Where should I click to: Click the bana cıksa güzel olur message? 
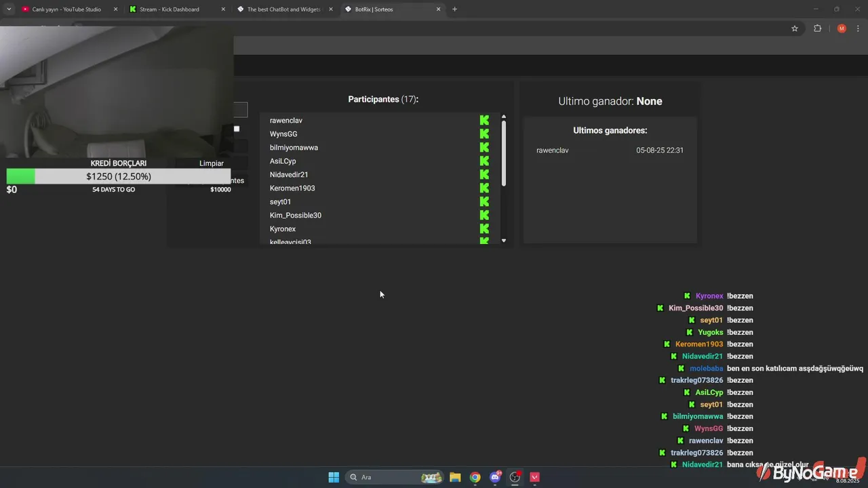(768, 465)
